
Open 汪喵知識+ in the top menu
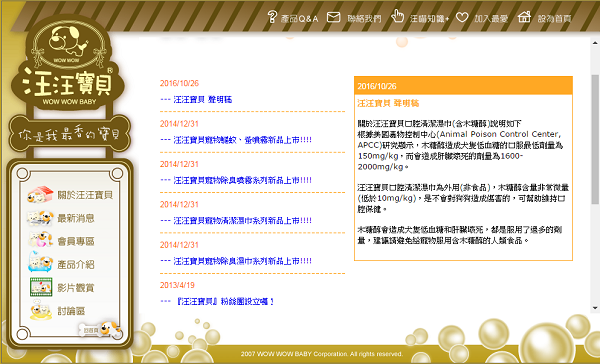429,19
